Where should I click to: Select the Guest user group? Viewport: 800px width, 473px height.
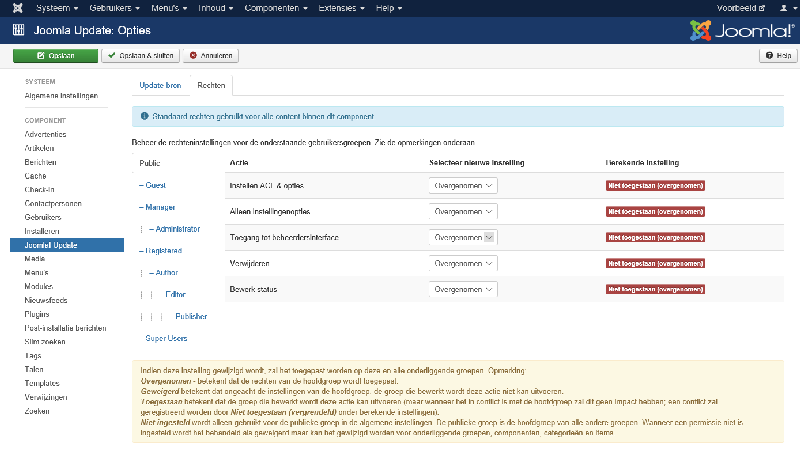pyautogui.click(x=152, y=185)
